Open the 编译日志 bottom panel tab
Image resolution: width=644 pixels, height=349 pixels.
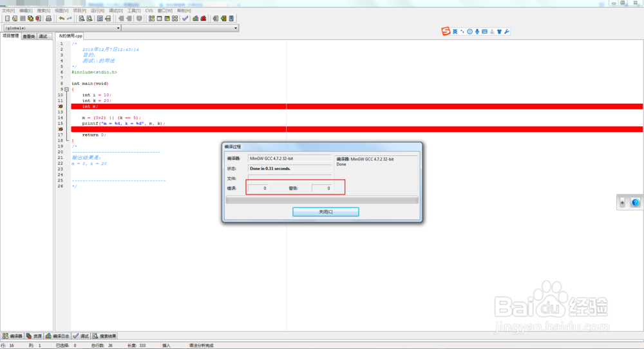57,336
